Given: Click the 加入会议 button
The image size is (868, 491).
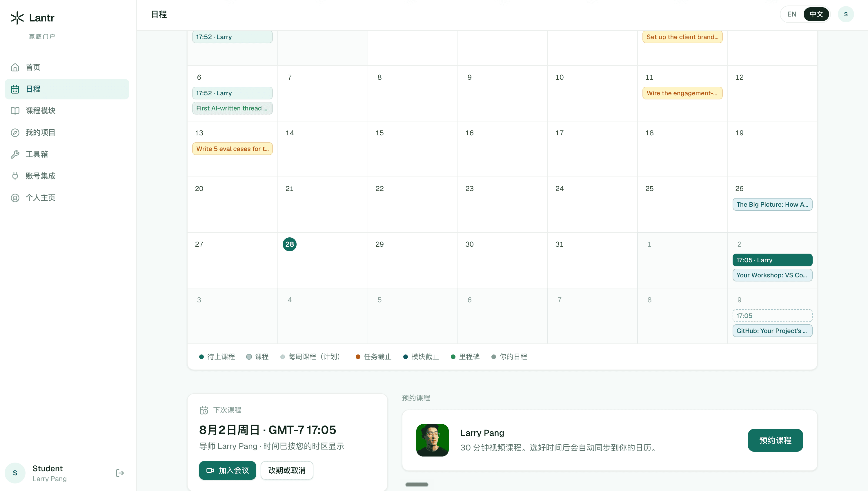Looking at the screenshot, I should click(227, 470).
